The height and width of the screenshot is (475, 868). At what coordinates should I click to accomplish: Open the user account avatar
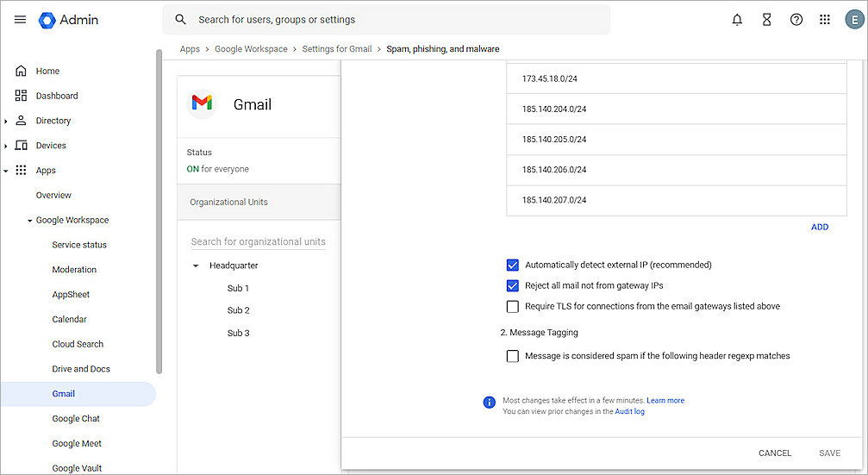click(853, 20)
